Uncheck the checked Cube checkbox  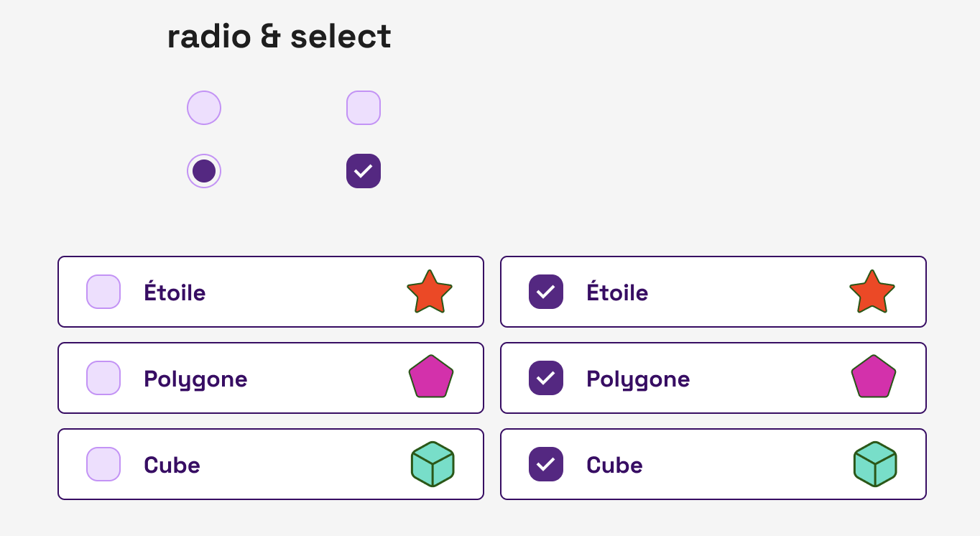tap(546, 464)
